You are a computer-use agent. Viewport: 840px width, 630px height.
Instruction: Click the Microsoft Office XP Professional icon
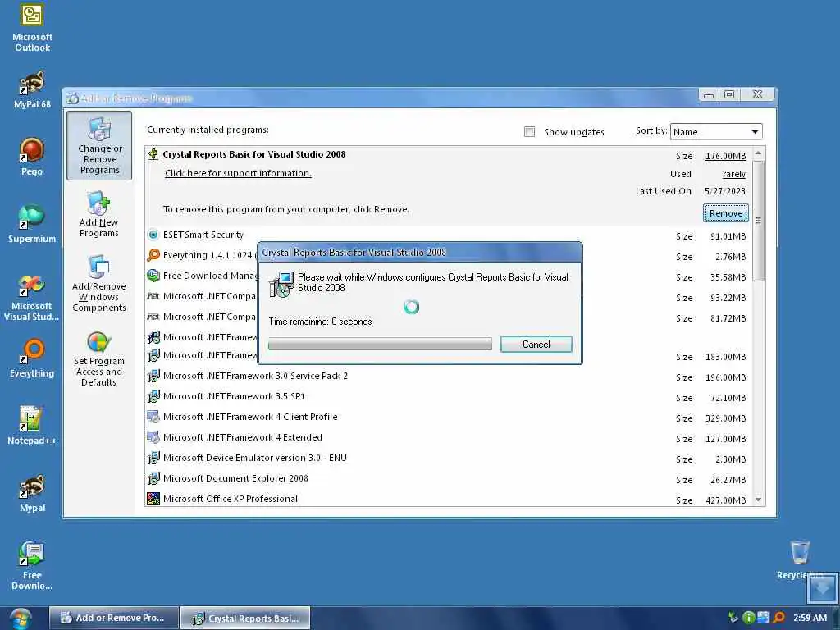pyautogui.click(x=153, y=499)
